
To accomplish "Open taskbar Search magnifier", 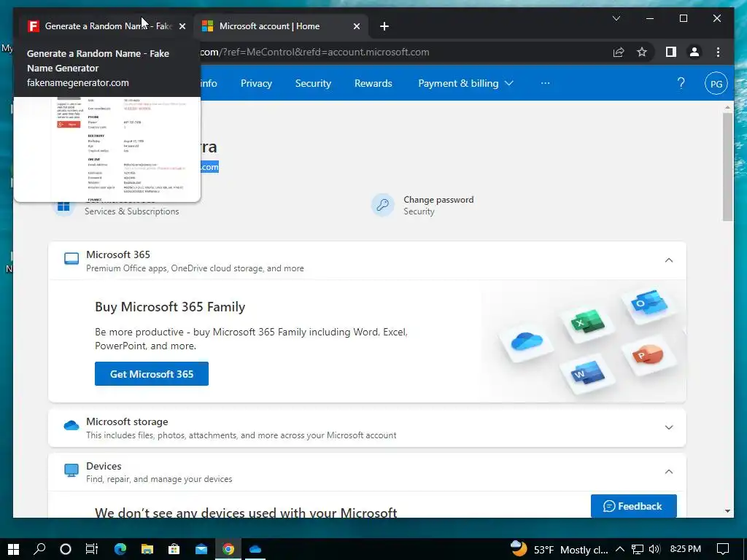I will [39, 549].
